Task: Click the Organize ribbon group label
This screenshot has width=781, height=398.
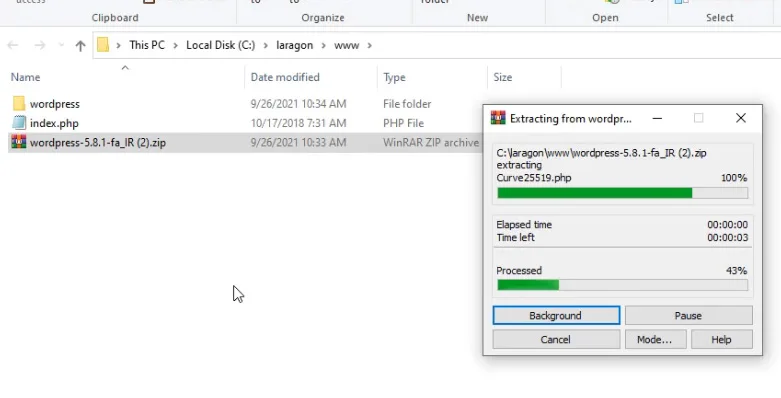Action: point(323,17)
